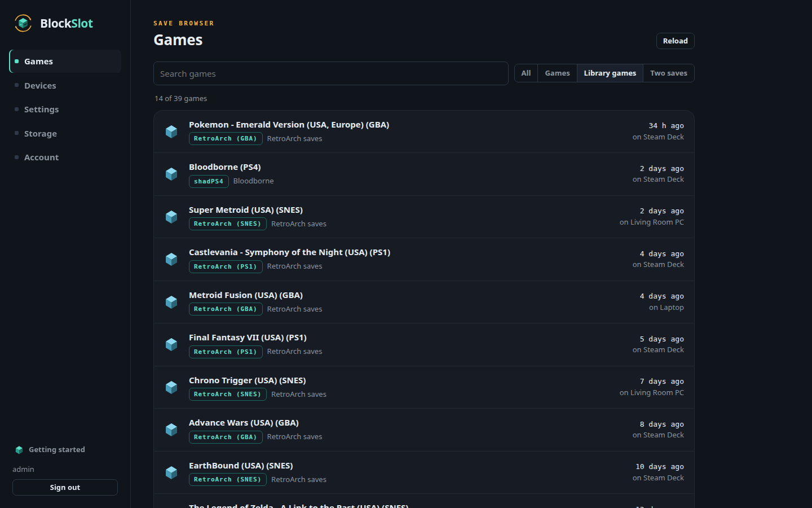
Task: Click the '7 days ago' timestamp
Action: coord(661,382)
